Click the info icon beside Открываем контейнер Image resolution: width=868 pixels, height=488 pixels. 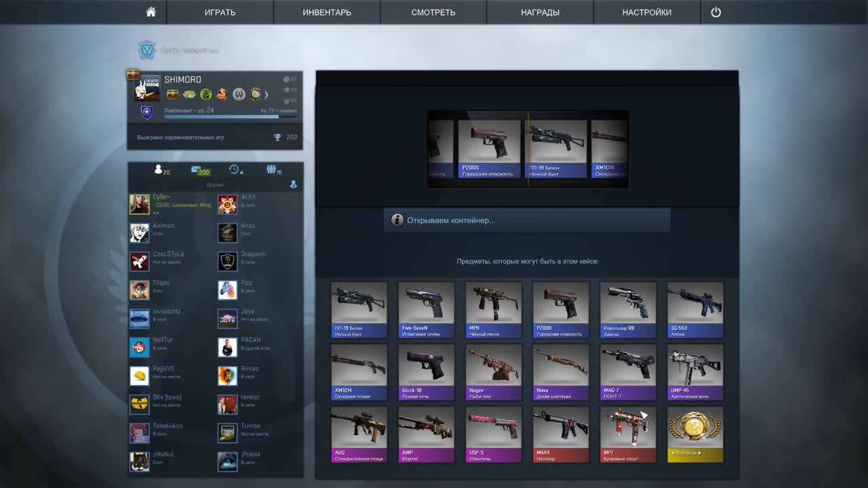pyautogui.click(x=397, y=220)
